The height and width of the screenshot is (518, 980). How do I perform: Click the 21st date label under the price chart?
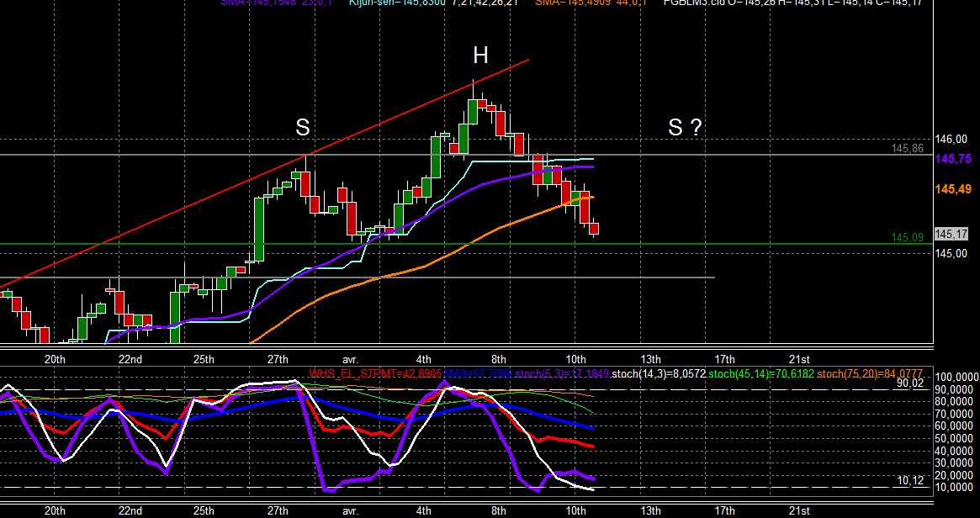click(799, 359)
